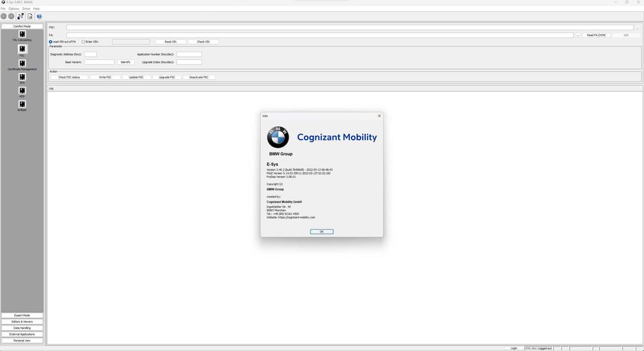
Task: Open the File menu
Action: pyautogui.click(x=3, y=8)
